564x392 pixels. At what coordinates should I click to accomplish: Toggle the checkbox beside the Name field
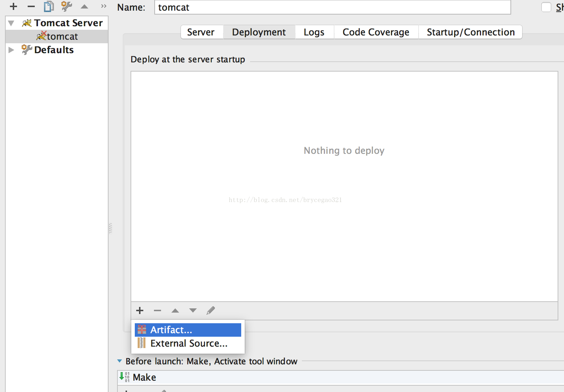click(546, 7)
